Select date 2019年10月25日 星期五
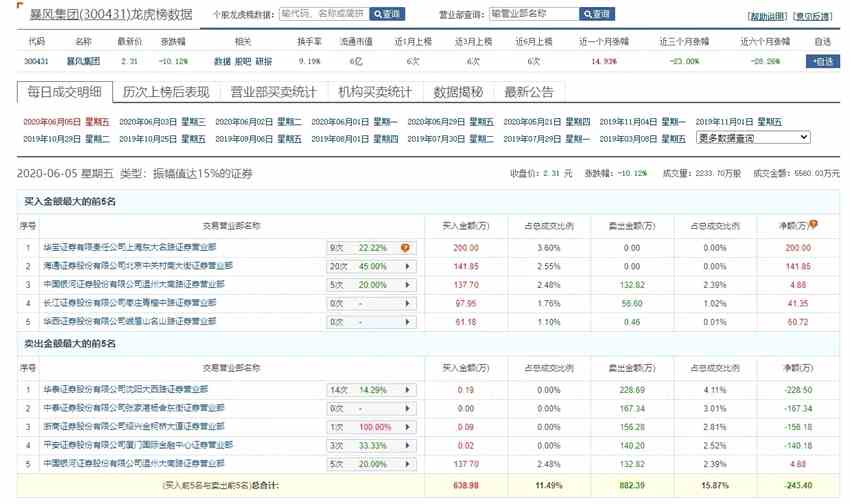Viewport: 850px width, 504px height. tap(163, 139)
